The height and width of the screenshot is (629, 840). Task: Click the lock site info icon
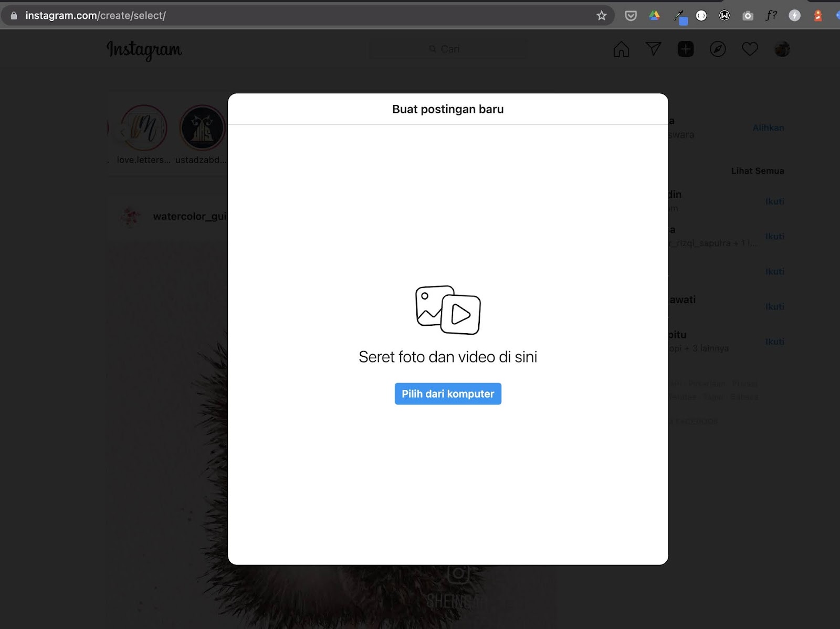point(14,16)
